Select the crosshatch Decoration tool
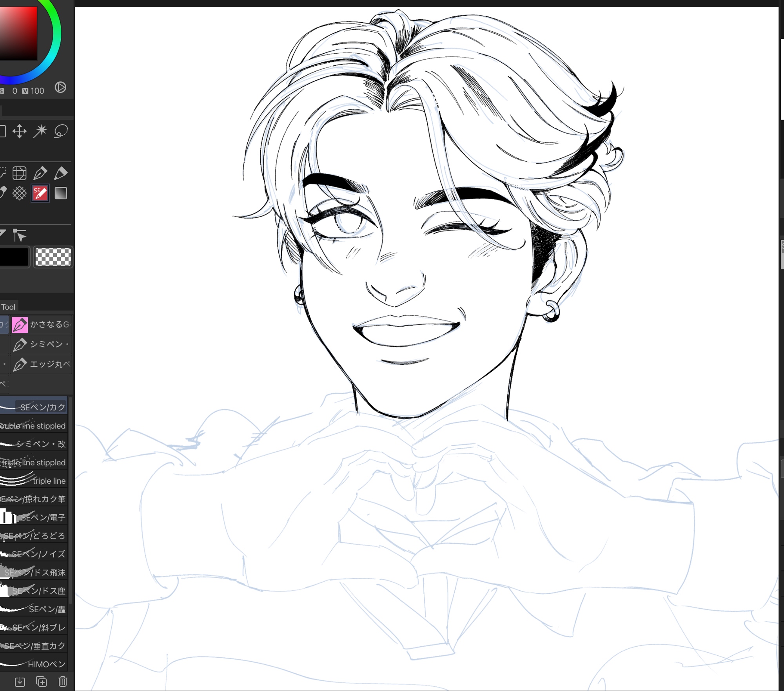This screenshot has height=691, width=784. tap(19, 193)
